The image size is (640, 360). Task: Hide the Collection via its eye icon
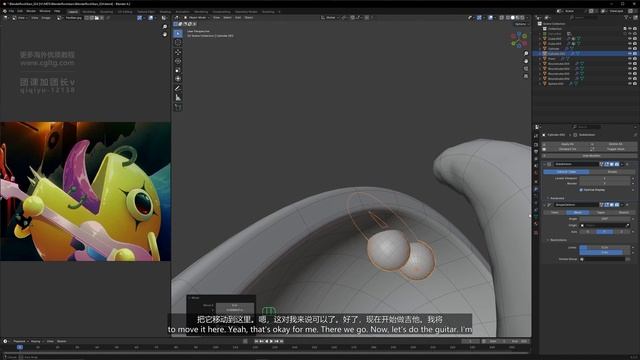630,29
